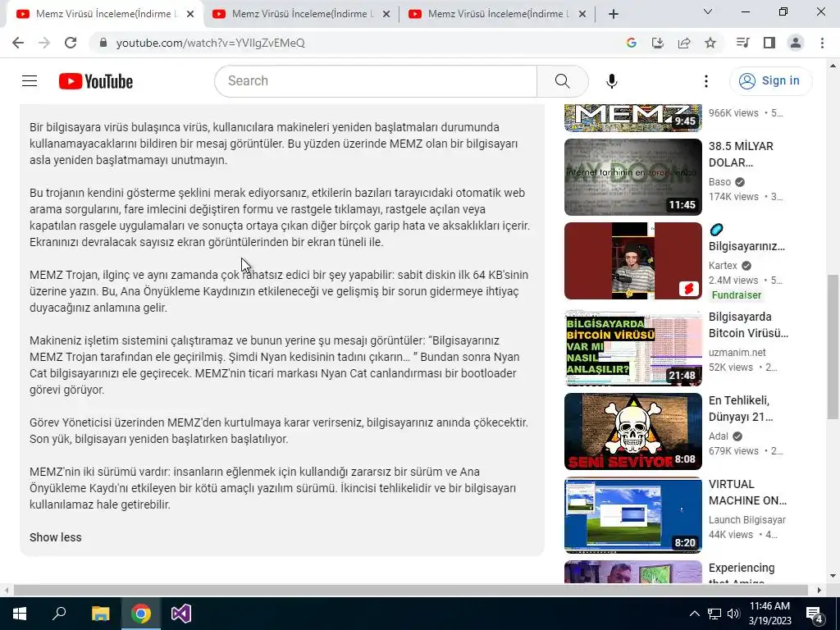The height and width of the screenshot is (630, 840).
Task: Open the 38.5 MİLYAR DOLAR video title
Action: pyautogui.click(x=741, y=154)
